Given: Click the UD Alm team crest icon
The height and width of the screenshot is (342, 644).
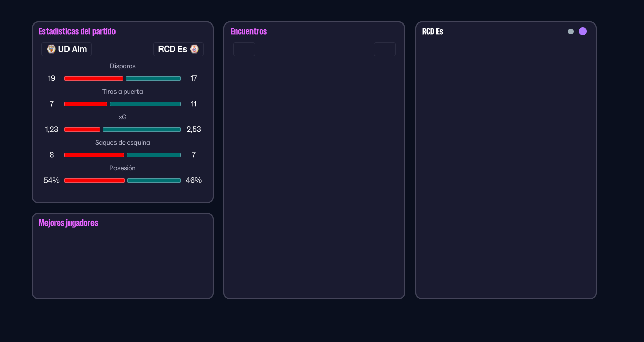Looking at the screenshot, I should click(x=51, y=49).
